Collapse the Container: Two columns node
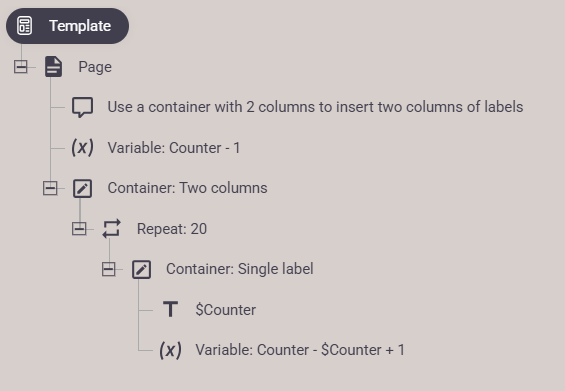Screen dimensions: 565x391 tap(50, 188)
